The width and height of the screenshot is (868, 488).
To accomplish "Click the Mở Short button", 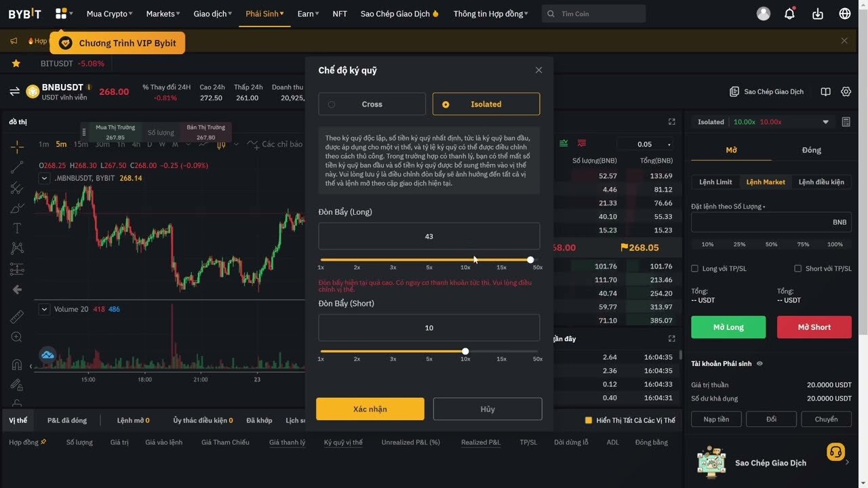I will pyautogui.click(x=814, y=327).
